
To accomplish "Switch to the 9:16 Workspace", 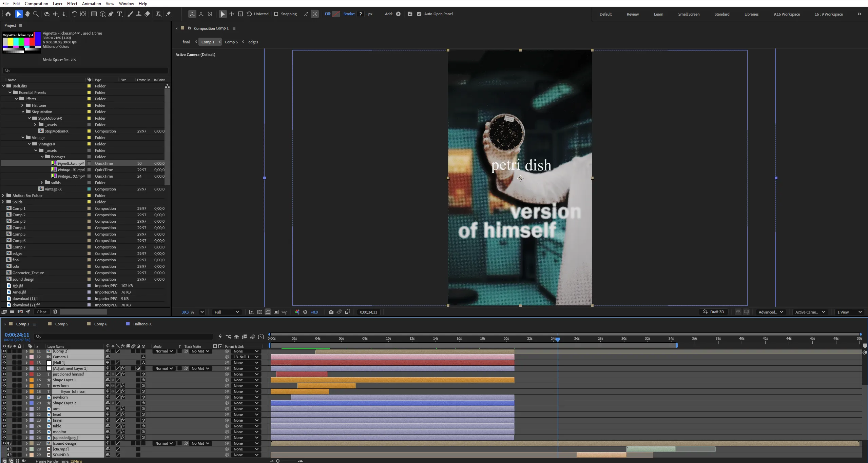I will [787, 14].
